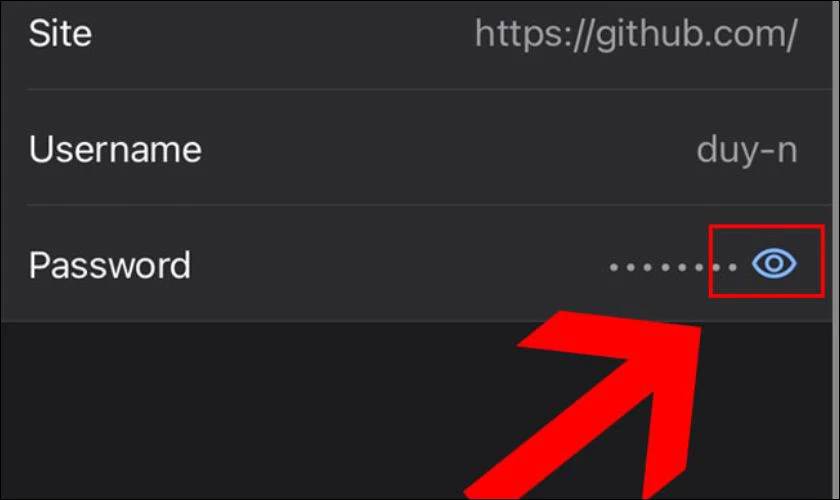Tap the masked password dots

(673, 267)
